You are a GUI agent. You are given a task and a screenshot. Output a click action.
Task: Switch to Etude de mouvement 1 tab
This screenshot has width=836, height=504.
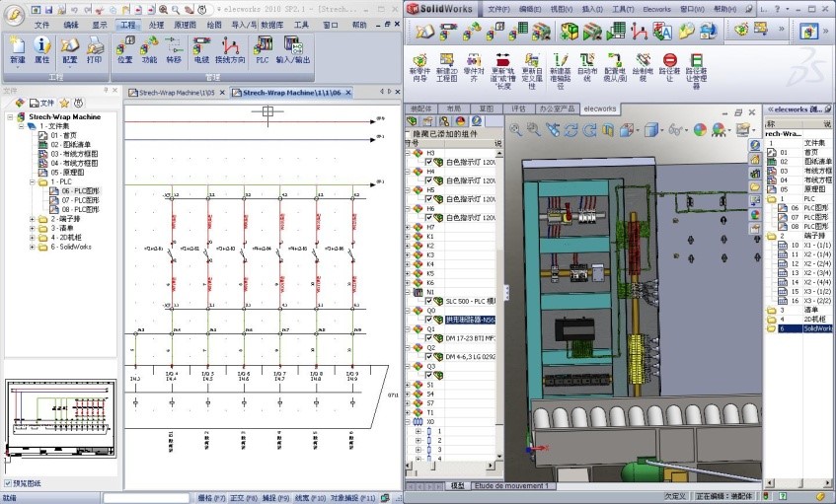511,486
